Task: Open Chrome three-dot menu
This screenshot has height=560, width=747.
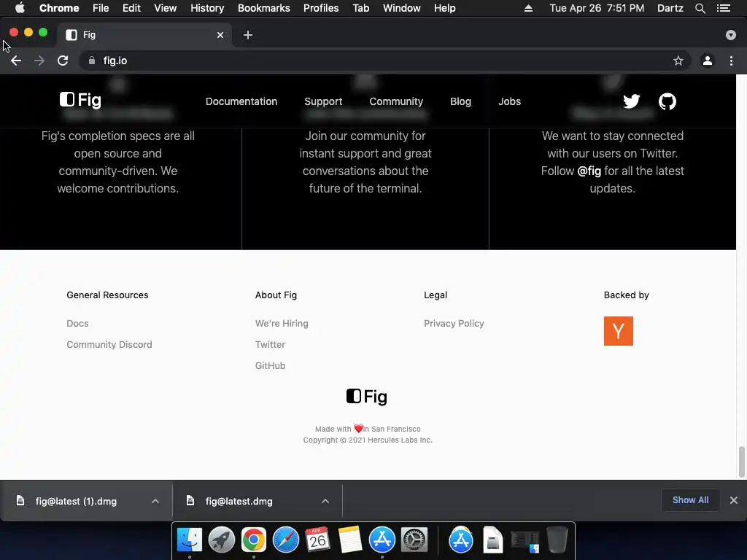Action: (731, 61)
